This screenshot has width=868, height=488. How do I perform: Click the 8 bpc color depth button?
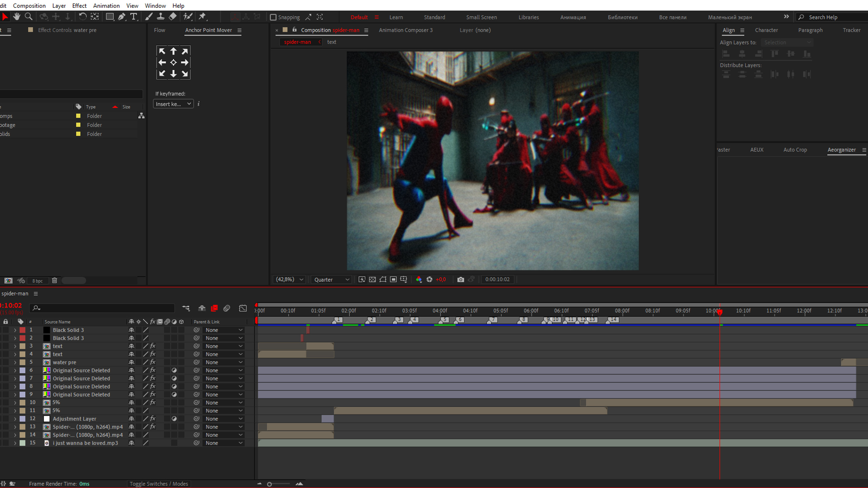coord(37,281)
